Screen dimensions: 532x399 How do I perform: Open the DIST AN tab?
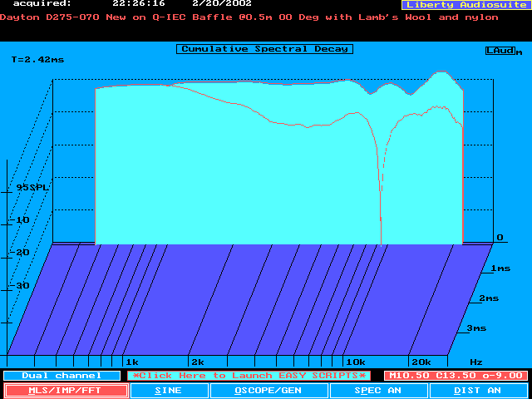coord(479,391)
